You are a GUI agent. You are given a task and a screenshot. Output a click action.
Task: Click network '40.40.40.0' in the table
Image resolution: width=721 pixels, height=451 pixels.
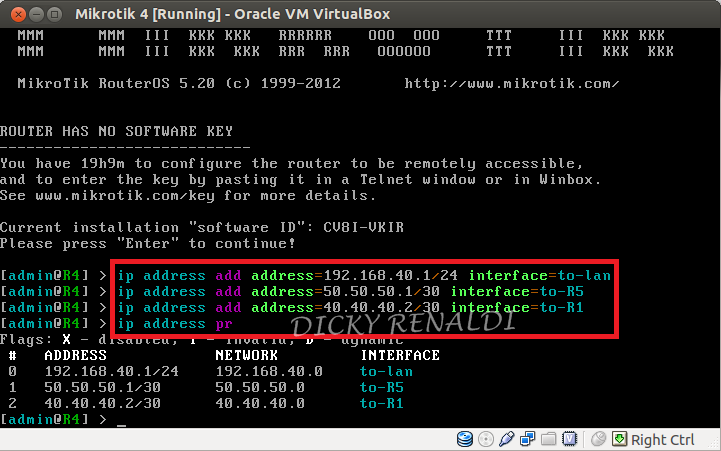260,404
